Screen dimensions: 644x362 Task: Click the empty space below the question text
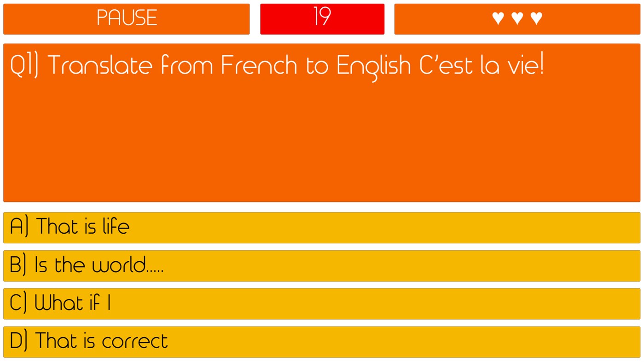(322, 147)
